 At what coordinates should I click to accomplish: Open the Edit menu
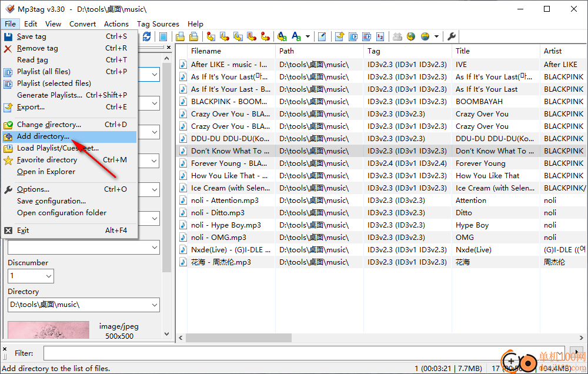click(31, 24)
